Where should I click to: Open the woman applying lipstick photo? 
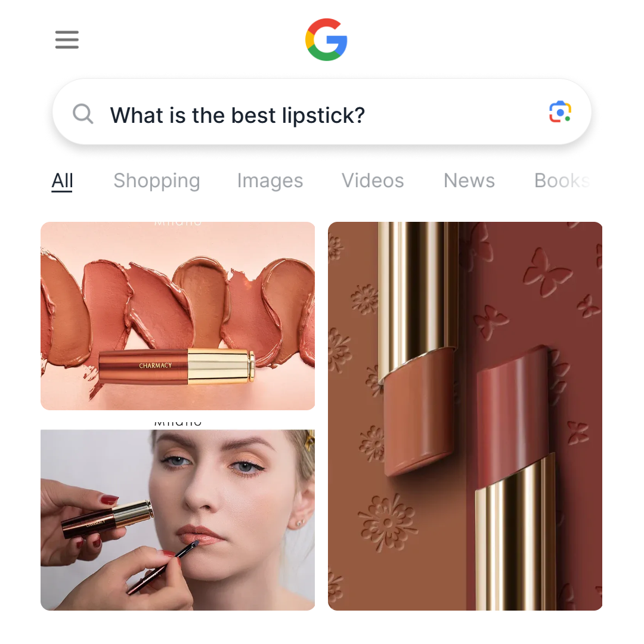pyautogui.click(x=178, y=520)
